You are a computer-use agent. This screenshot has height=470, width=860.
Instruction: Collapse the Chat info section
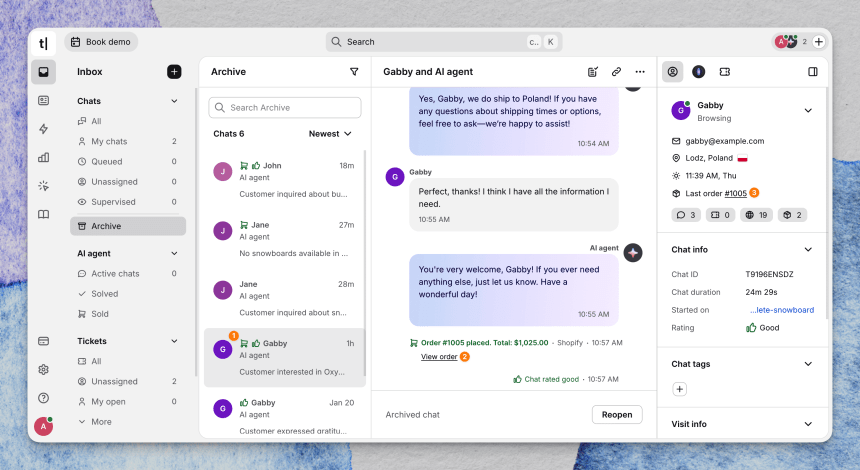point(808,250)
